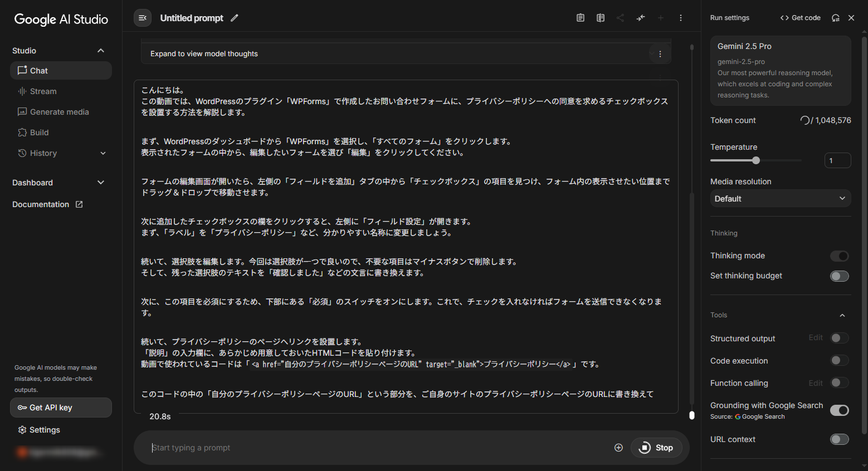Open compare mode icon in top toolbar
868x471 pixels.
[601, 18]
